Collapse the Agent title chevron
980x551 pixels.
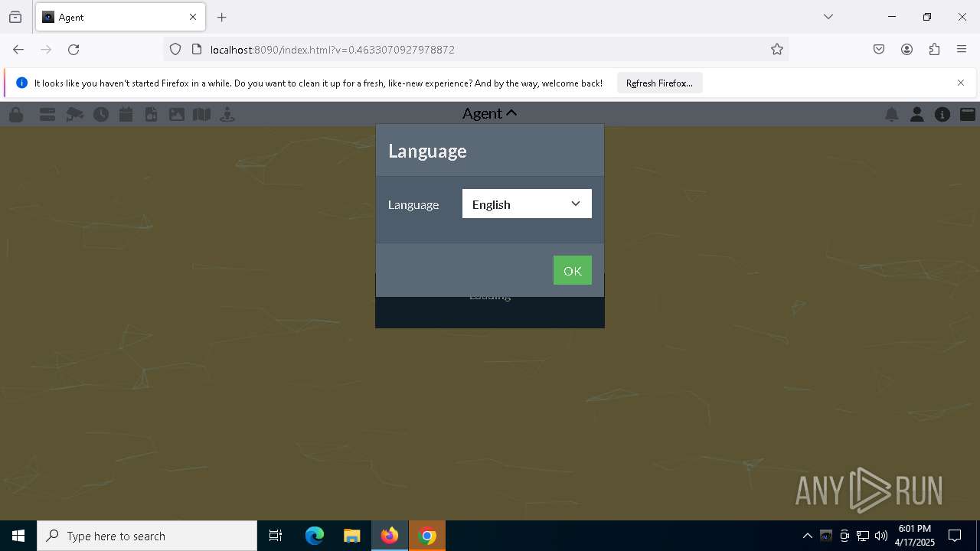(x=511, y=113)
